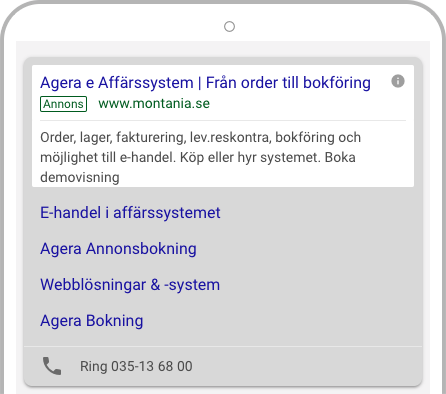
Task: Click the word 'demovisning' in the description
Action: click(80, 177)
